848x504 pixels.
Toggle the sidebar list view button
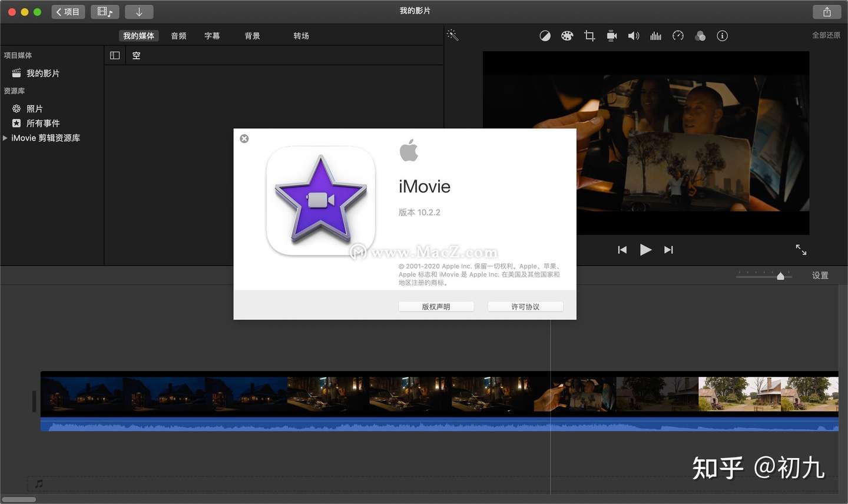coord(115,55)
